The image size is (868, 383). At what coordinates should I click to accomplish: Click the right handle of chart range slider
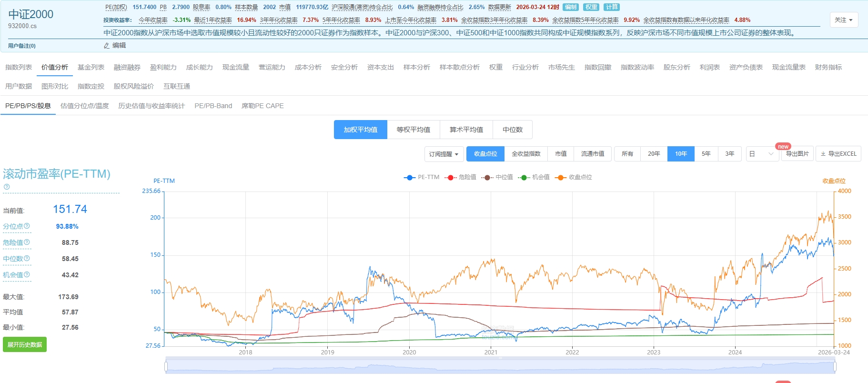pos(835,366)
